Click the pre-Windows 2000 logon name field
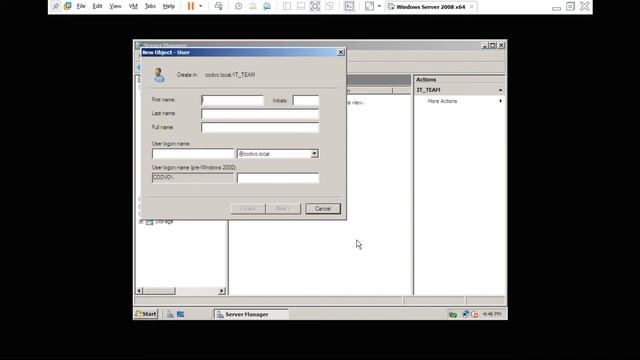640x360 pixels. tap(278, 178)
